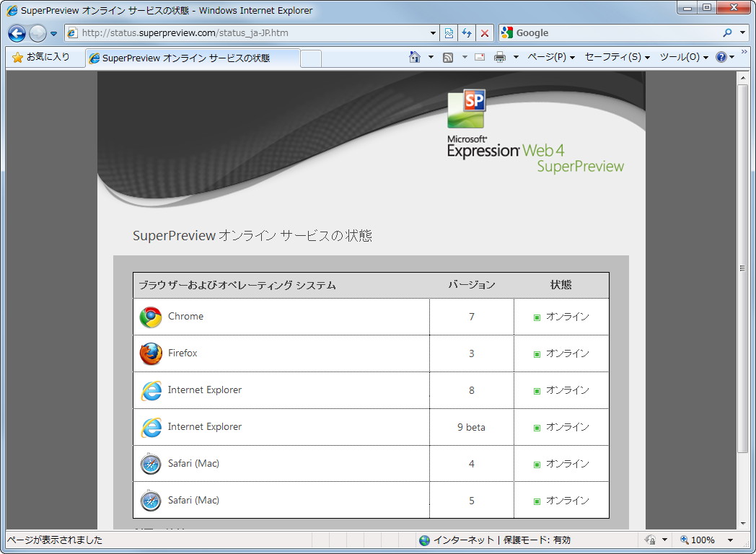Refresh the current page
The height and width of the screenshot is (554, 756).
466,33
